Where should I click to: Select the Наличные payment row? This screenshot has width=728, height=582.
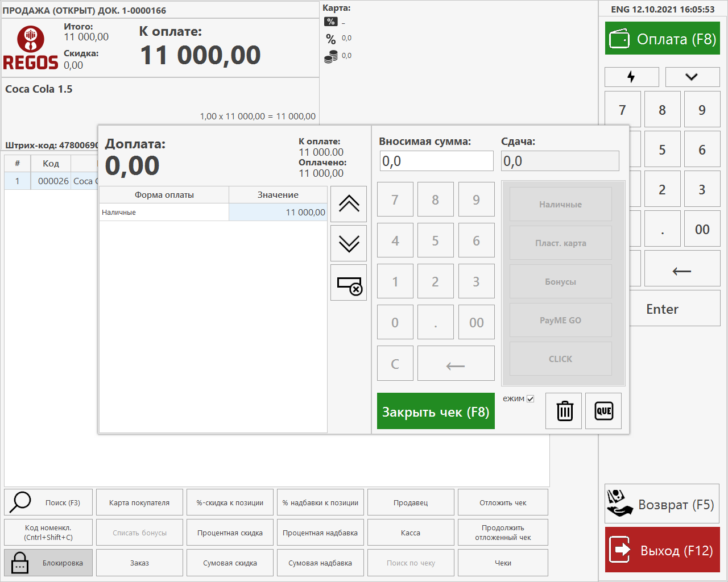click(x=164, y=213)
